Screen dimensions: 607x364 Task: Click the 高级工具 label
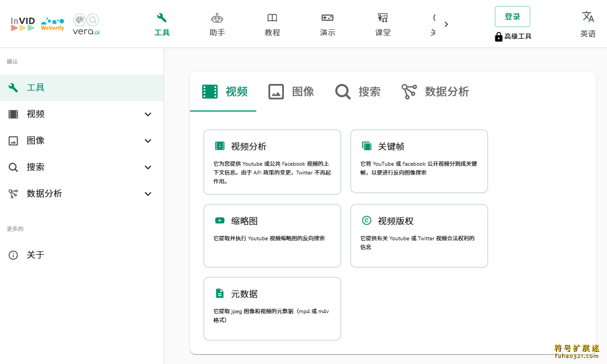pos(518,36)
